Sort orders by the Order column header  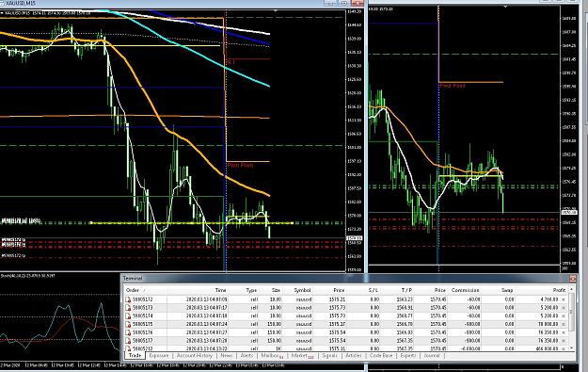133,290
